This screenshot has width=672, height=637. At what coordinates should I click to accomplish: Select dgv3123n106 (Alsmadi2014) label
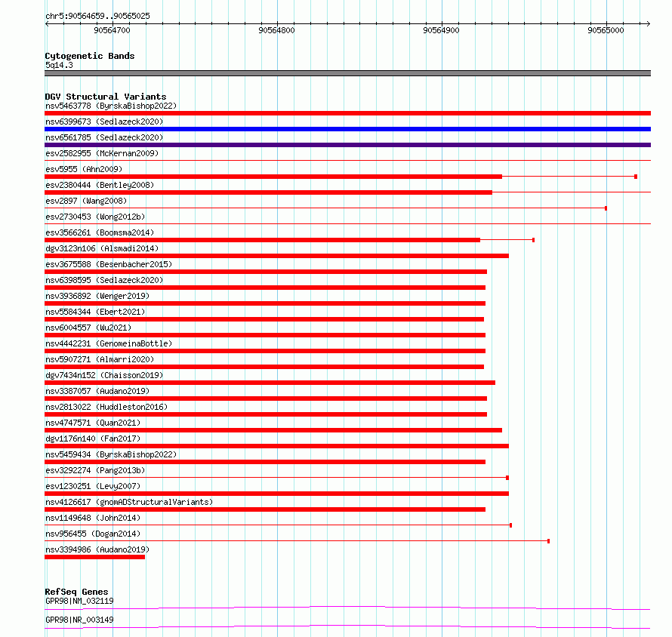102,248
